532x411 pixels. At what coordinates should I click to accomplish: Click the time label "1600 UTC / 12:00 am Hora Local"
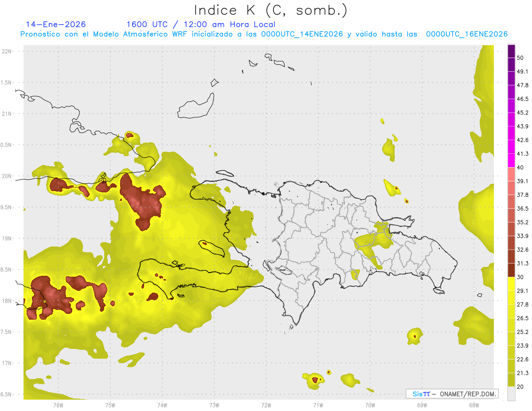[201, 24]
